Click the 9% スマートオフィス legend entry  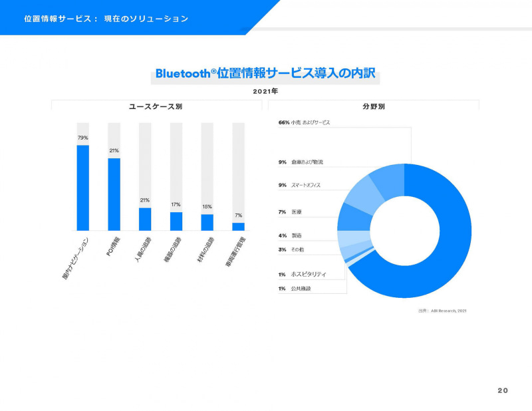[x=299, y=186]
